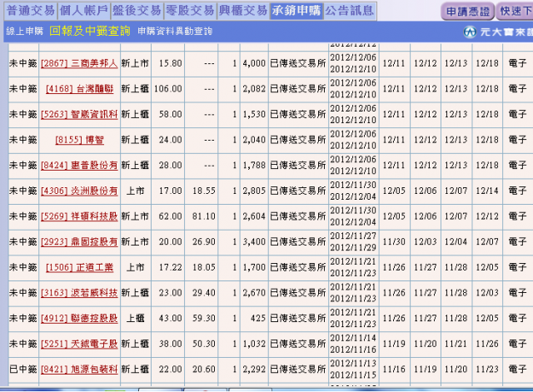Select market price 29.40 in 波若威科技 row
The height and width of the screenshot is (392, 533).
[203, 293]
